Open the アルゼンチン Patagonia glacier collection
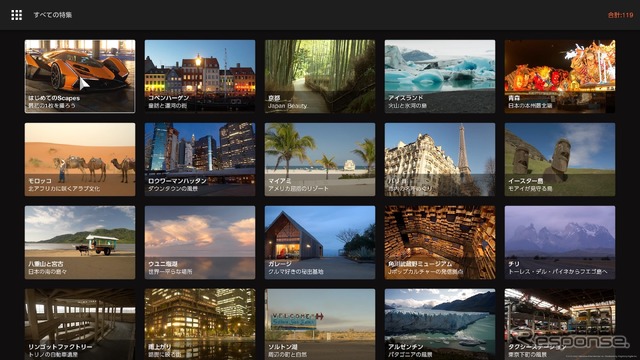The height and width of the screenshot is (360, 640). [x=440, y=324]
